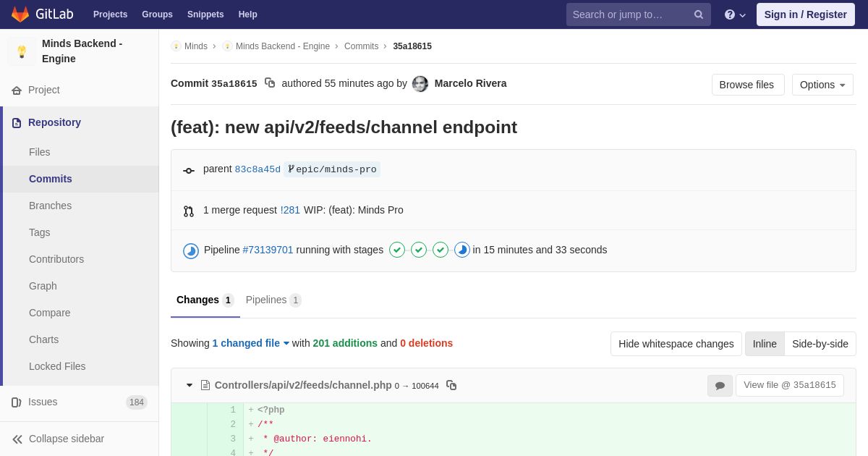Open the Help question mark menu
The width and height of the screenshot is (868, 456).
pyautogui.click(x=735, y=14)
